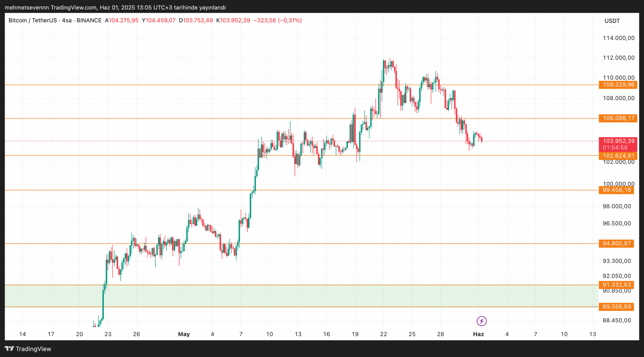Click the TradingView logo at bottom left
Image resolution: width=644 pixels, height=357 pixels.
pyautogui.click(x=28, y=349)
